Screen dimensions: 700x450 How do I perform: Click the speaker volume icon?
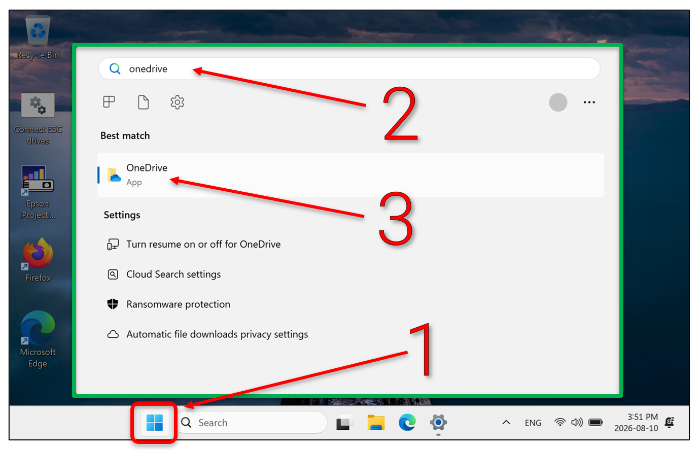click(577, 422)
